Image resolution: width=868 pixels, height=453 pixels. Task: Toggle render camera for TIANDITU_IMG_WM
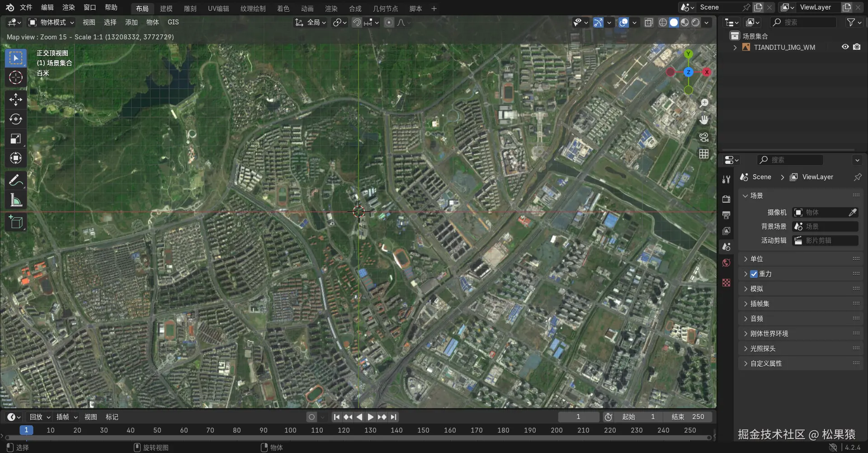(857, 47)
